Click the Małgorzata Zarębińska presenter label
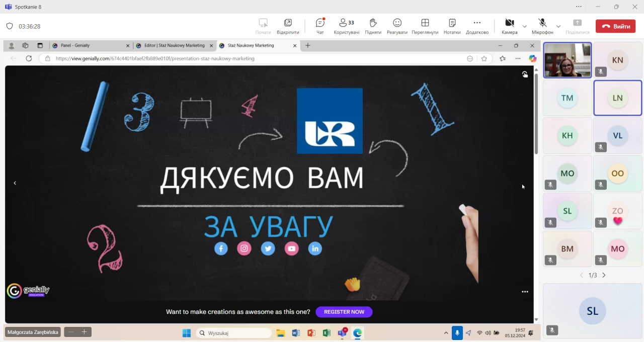644x342 pixels. (33, 332)
